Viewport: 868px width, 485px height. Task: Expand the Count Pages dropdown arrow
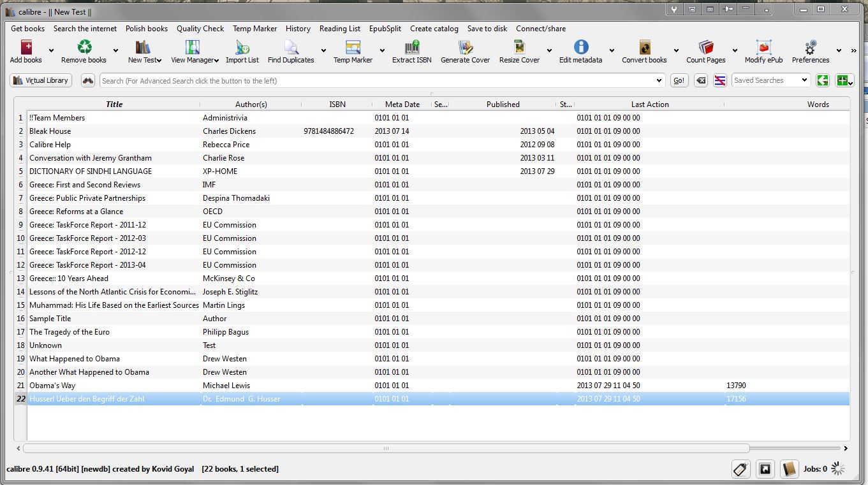(735, 50)
